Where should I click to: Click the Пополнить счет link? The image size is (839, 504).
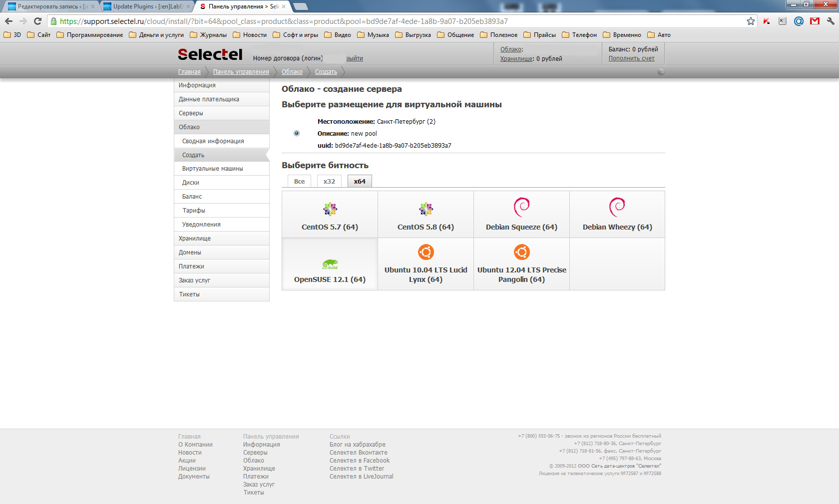pyautogui.click(x=631, y=58)
